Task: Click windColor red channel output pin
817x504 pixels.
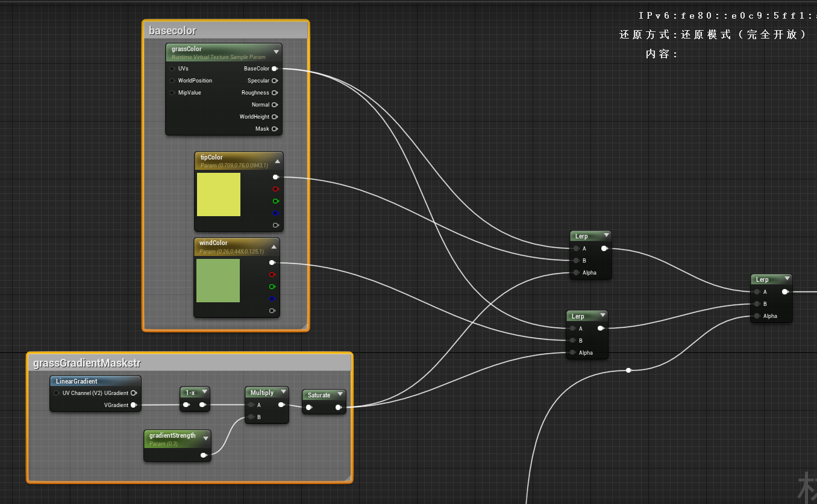Action: [272, 275]
